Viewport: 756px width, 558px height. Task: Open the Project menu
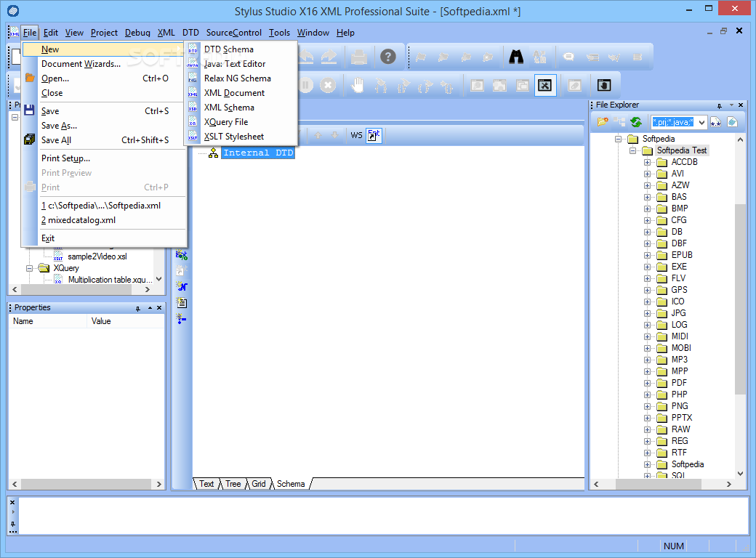(x=104, y=32)
